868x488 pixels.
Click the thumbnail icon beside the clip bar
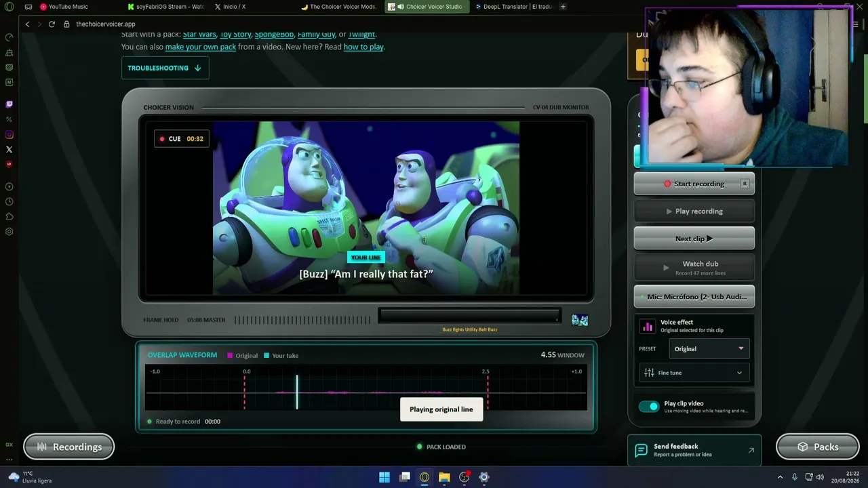tap(580, 320)
